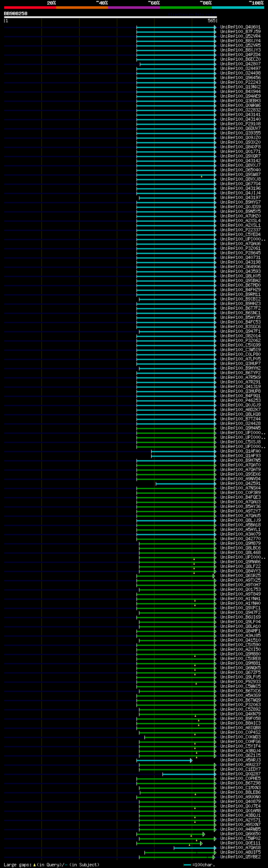The width and height of the screenshot is (268, 868).
Task: Open hit UniRef100_Q42770
Action: point(240,539)
